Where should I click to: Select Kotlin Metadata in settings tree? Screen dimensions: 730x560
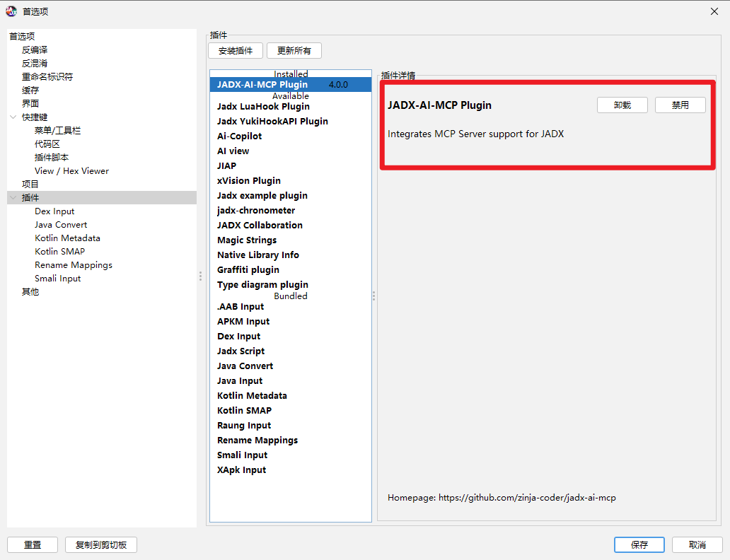[x=67, y=238]
